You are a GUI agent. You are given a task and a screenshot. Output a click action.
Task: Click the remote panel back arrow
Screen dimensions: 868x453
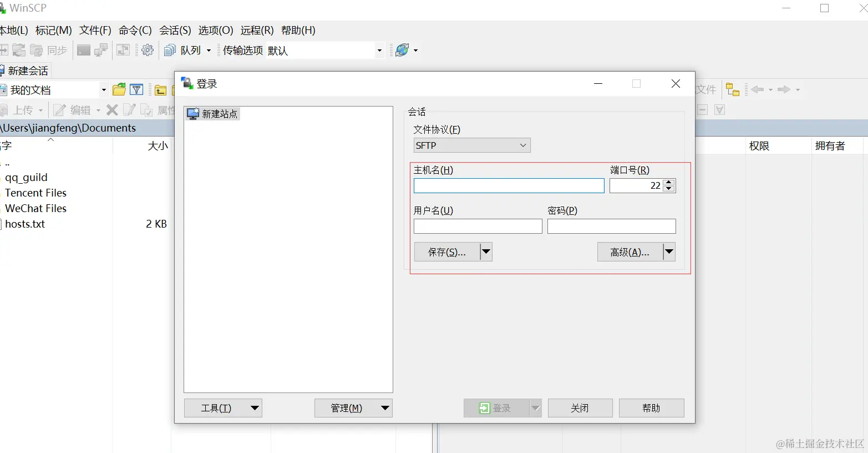758,89
